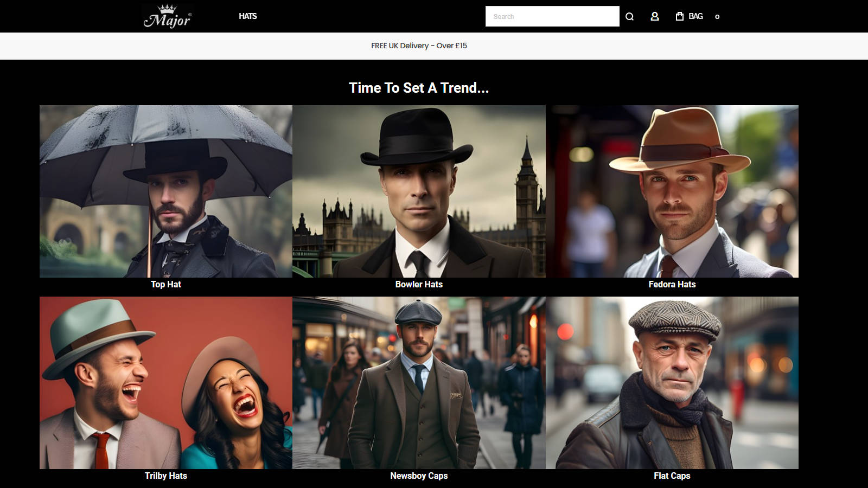
Task: Open the HATS menu
Action: coord(248,16)
